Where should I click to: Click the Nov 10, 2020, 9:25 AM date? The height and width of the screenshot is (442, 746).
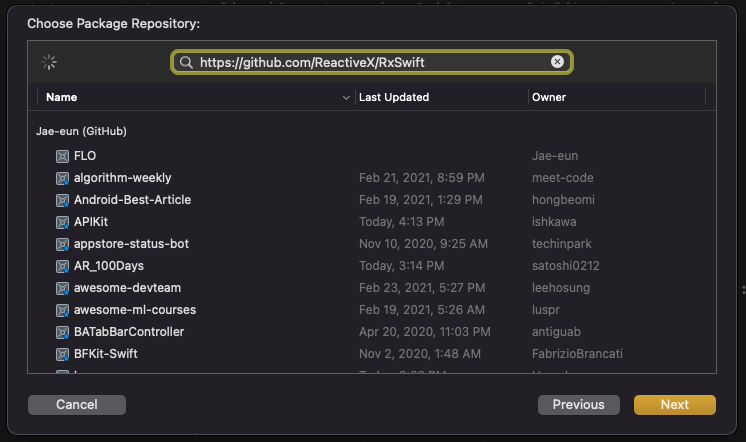coord(423,244)
